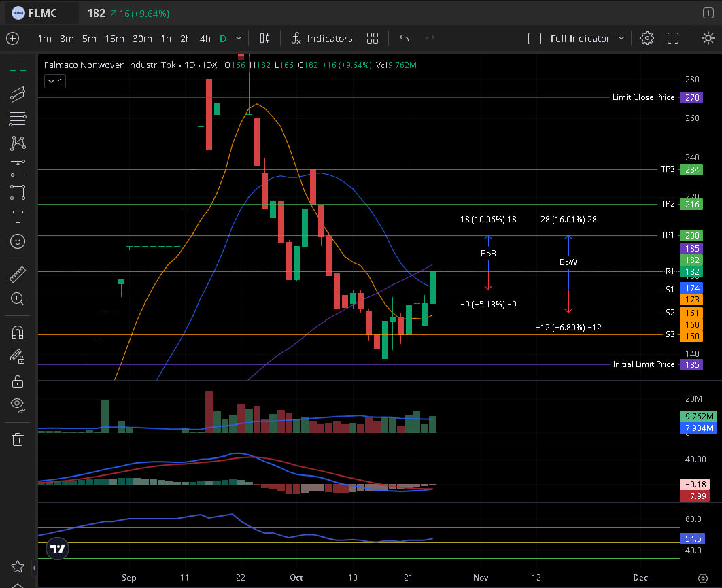Open the Fibonacci retracement tools
The height and width of the screenshot is (588, 722).
pyautogui.click(x=18, y=118)
